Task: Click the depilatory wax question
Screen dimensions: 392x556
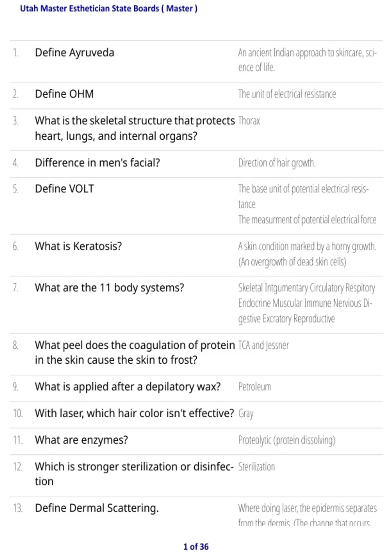Action: point(128,387)
